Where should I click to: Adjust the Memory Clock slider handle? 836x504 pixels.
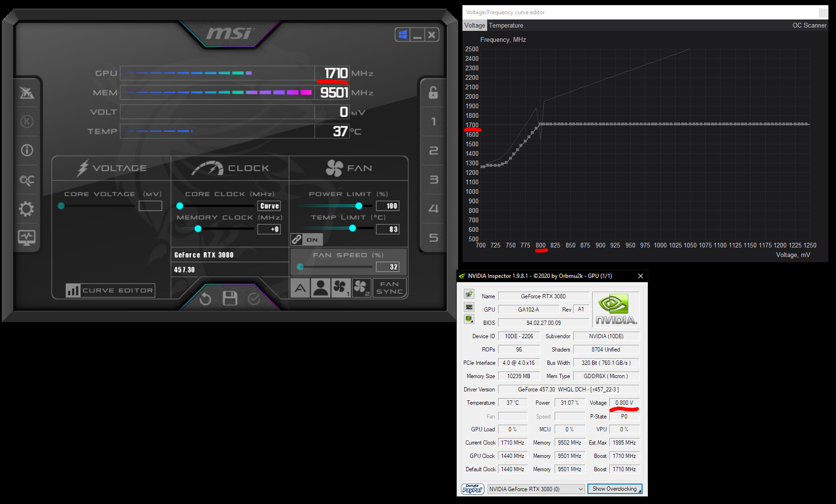tap(198, 229)
